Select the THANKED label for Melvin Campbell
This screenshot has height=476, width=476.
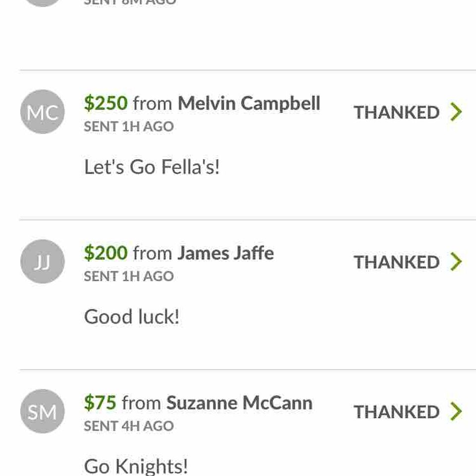pyautogui.click(x=397, y=113)
